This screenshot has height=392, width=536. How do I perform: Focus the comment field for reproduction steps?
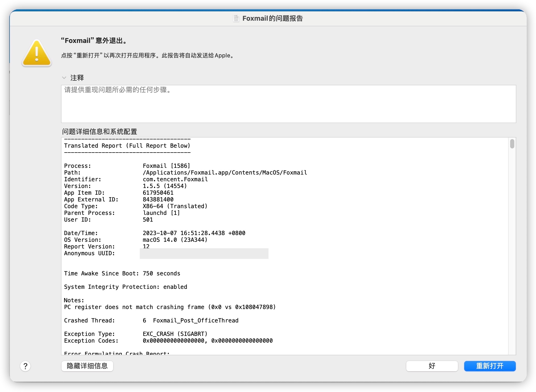(288, 104)
